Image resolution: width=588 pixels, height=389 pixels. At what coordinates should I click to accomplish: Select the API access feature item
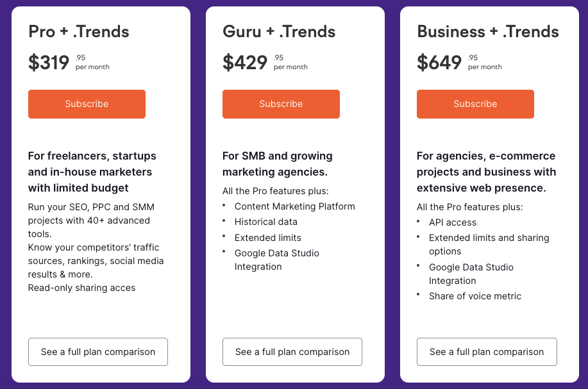[x=453, y=222]
